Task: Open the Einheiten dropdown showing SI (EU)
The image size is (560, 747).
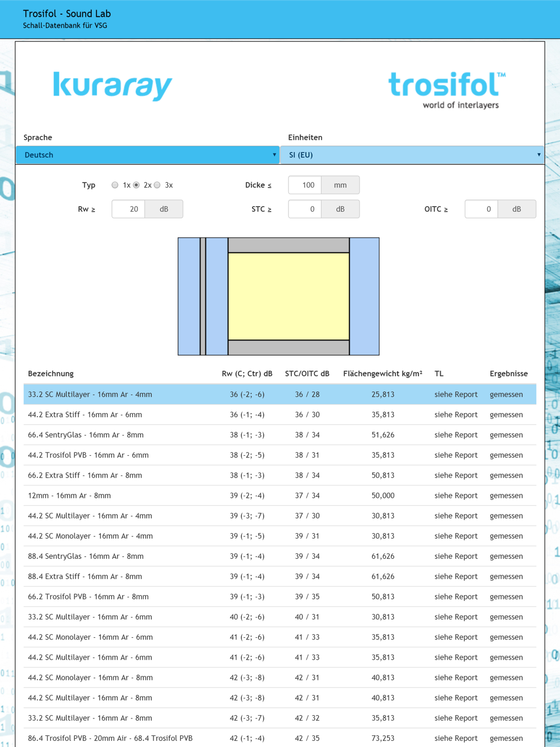Action: click(412, 155)
